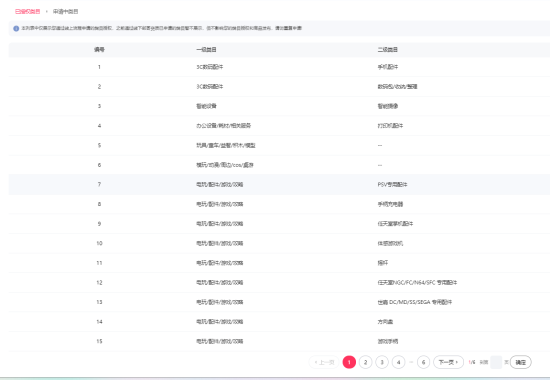Select the highlighted page 1 button

(349, 362)
